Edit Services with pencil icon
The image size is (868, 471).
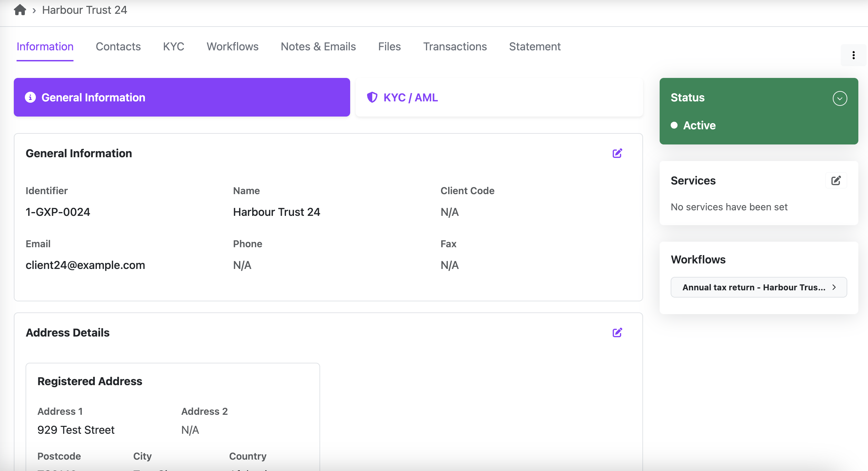coord(836,181)
